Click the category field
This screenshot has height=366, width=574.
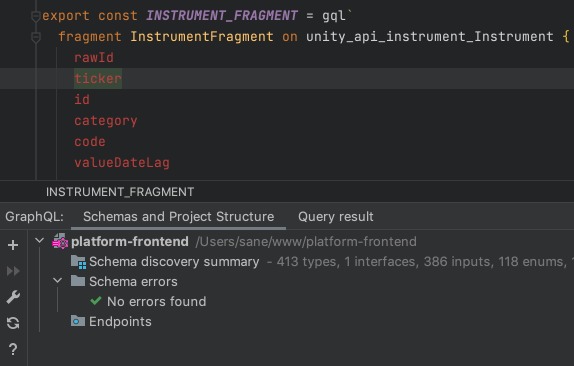tap(106, 120)
